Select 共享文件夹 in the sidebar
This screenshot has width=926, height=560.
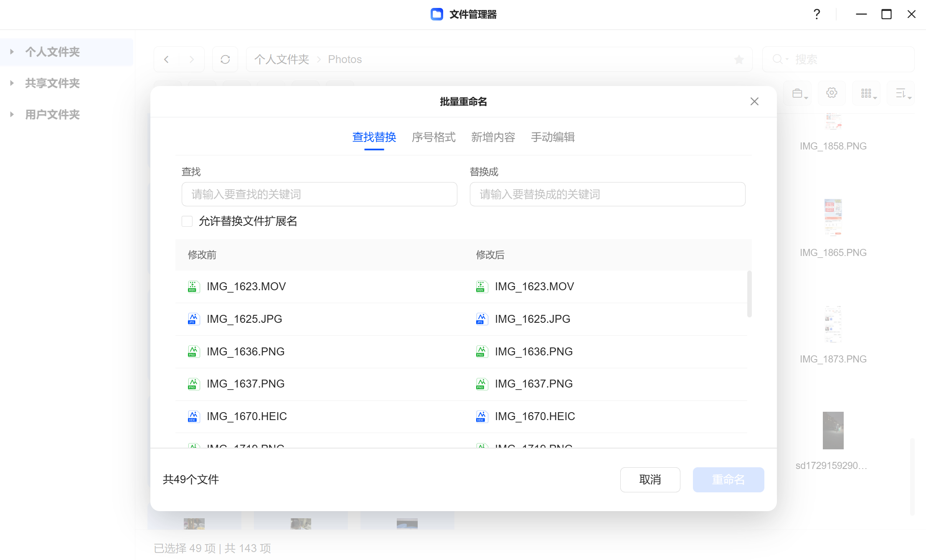(x=52, y=83)
